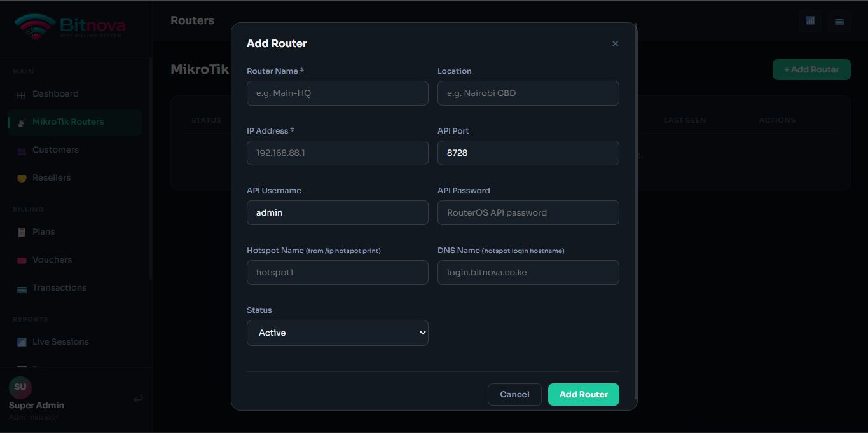The image size is (868, 433).
Task: Close the Add Router dialog with X
Action: coord(615,43)
